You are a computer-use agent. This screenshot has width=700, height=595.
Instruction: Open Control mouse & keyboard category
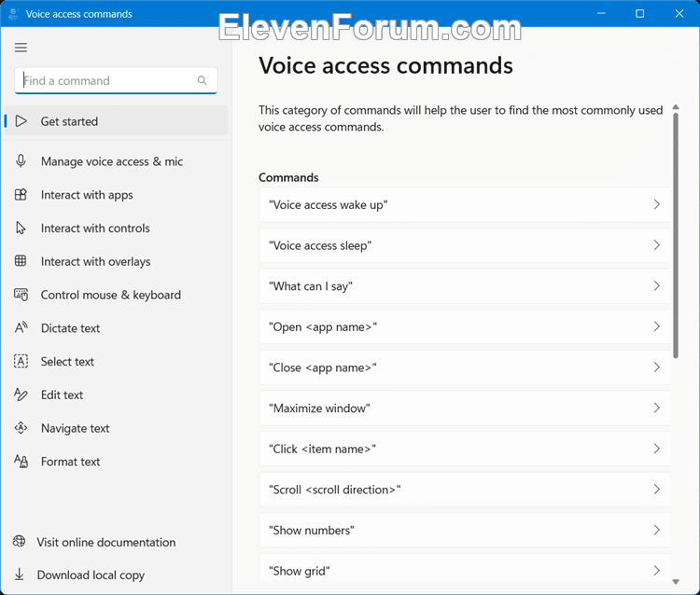coord(116,295)
